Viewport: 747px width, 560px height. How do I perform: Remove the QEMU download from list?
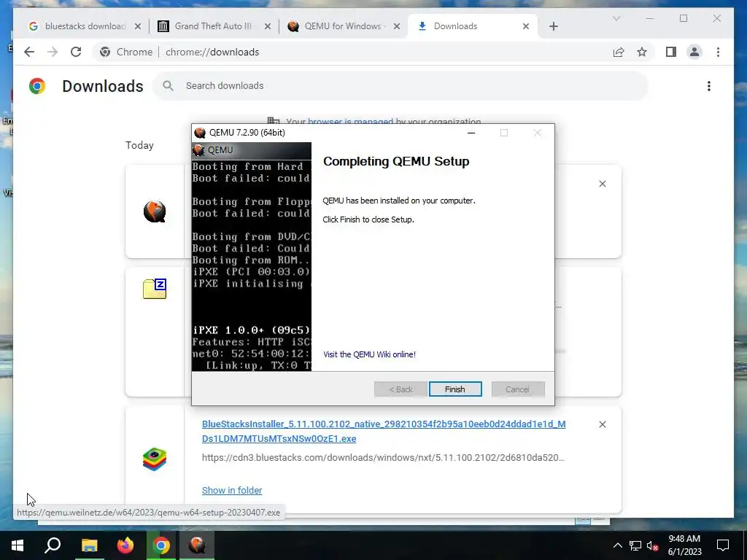602,184
